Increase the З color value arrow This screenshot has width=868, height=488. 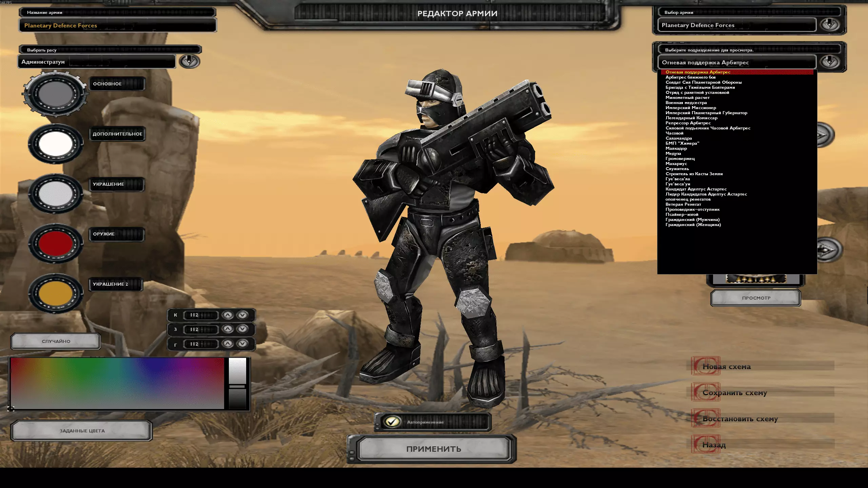click(x=228, y=329)
